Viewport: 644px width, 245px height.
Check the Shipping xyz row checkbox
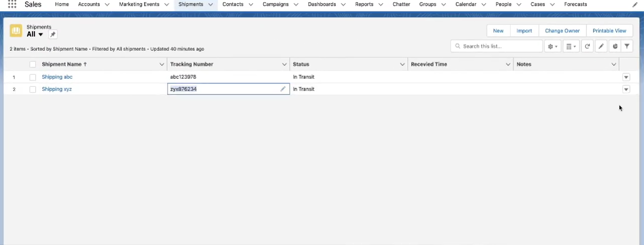pyautogui.click(x=33, y=89)
